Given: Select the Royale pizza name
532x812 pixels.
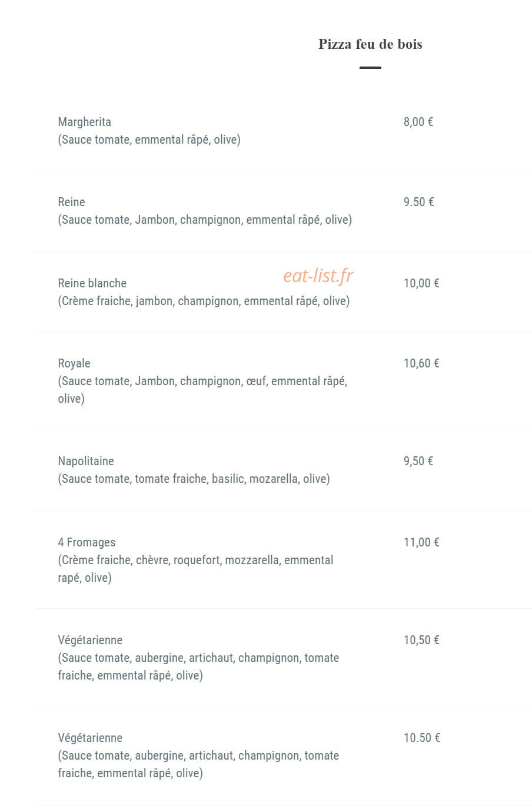Looking at the screenshot, I should tap(74, 363).
